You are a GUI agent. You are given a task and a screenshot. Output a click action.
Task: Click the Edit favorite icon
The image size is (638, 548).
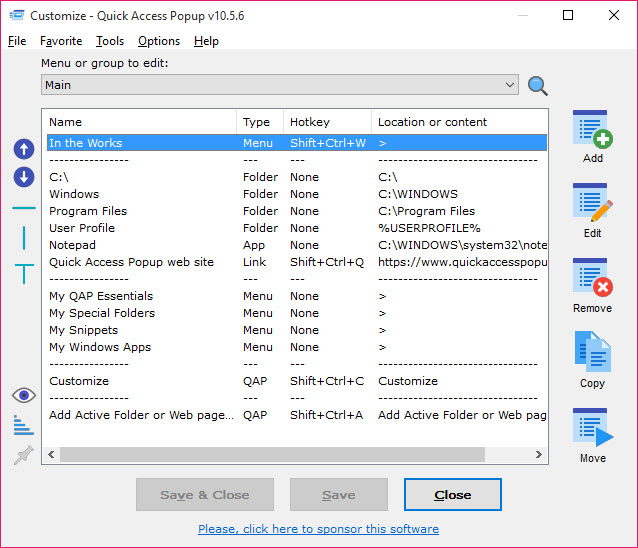pos(592,203)
